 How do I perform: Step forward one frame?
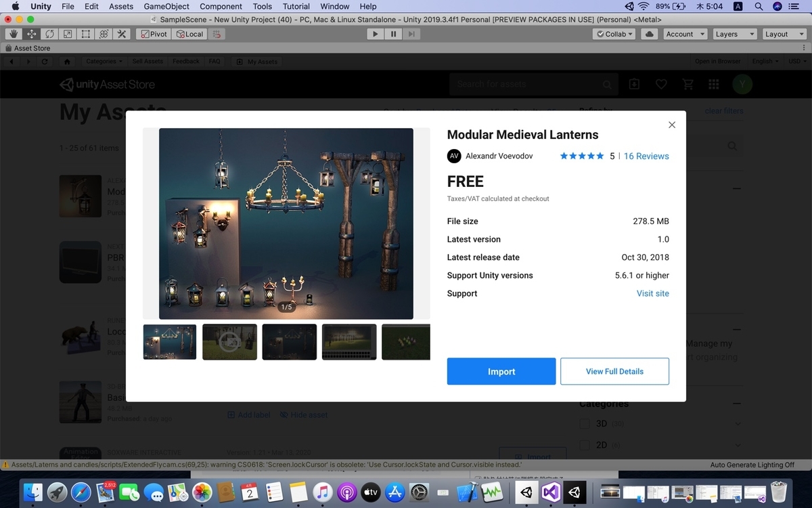pos(411,34)
